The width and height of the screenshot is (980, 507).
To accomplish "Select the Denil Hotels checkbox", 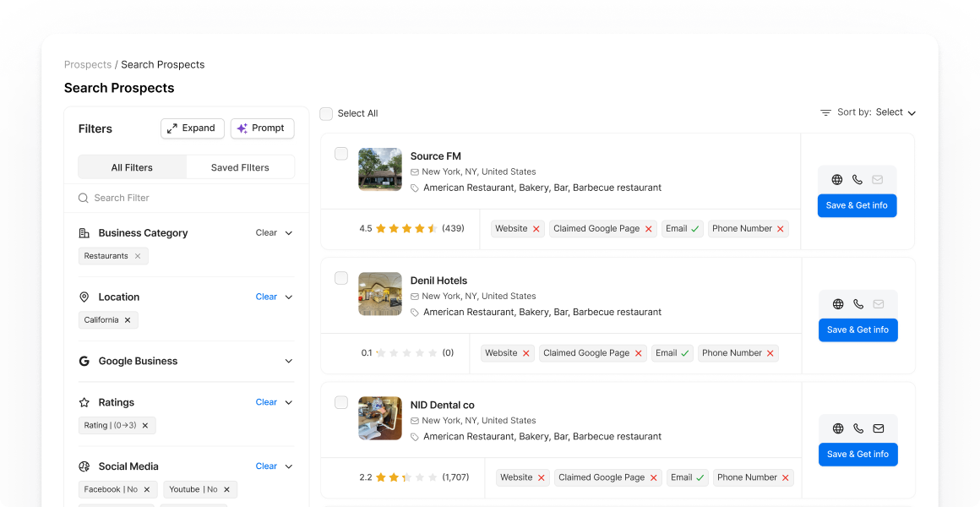I will [x=341, y=278].
